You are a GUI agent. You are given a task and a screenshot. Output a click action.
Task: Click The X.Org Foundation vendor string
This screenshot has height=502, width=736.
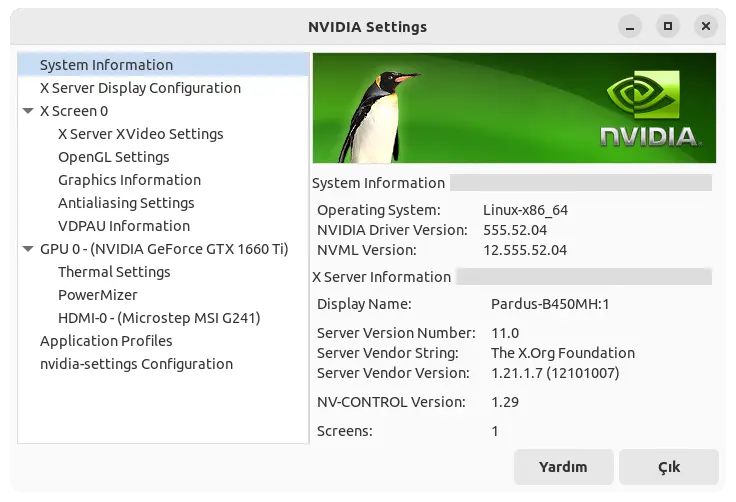tap(563, 353)
